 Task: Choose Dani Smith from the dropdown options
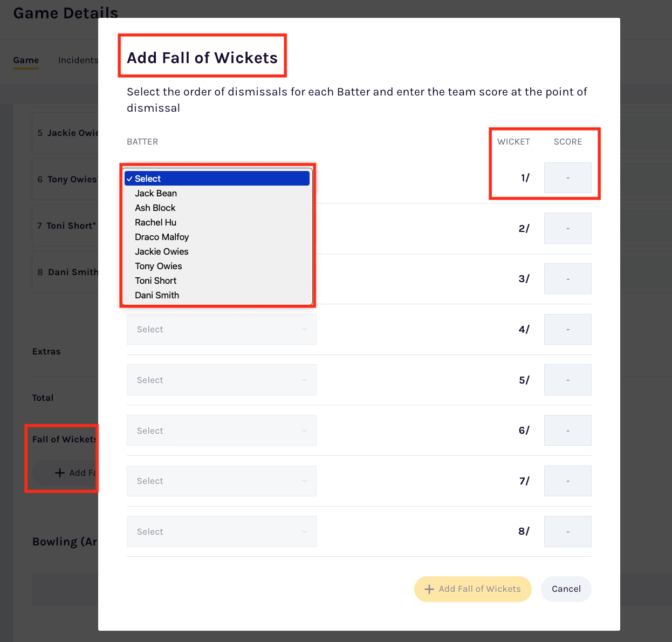click(x=157, y=295)
